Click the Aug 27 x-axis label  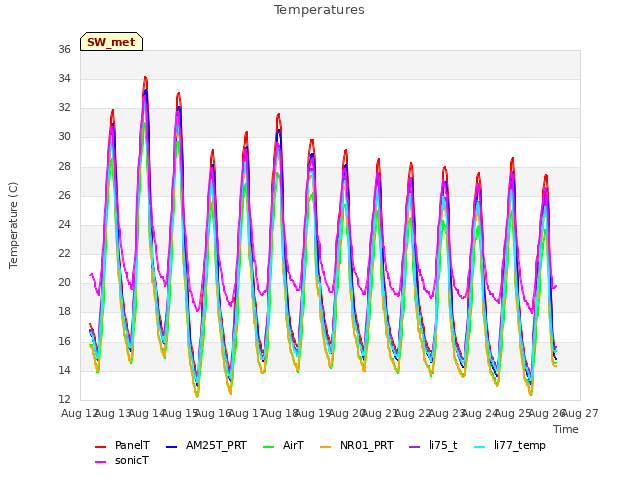pos(580,413)
